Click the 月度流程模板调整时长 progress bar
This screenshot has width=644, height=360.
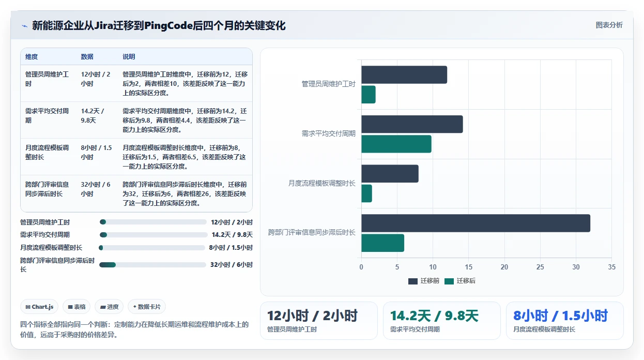152,248
